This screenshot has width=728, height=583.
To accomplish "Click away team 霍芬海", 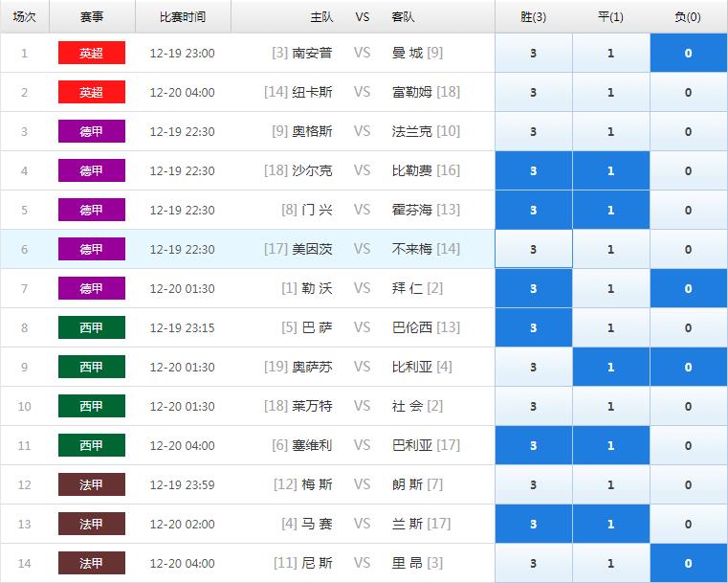I will coord(411,210).
